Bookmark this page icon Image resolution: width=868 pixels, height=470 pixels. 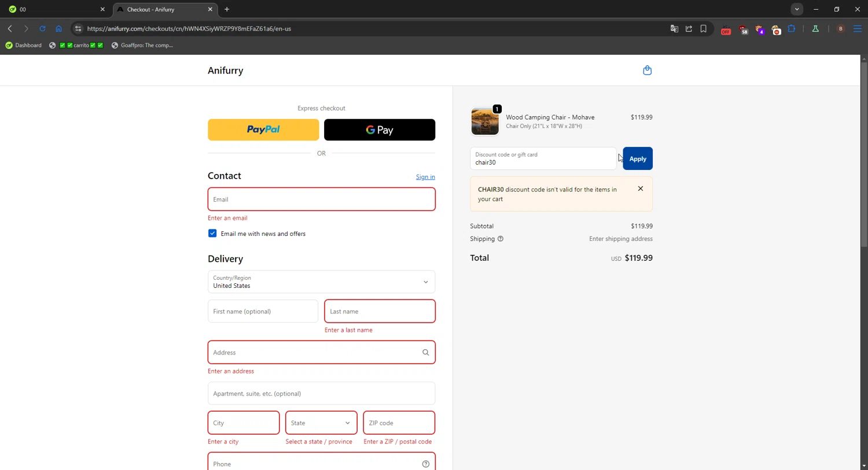point(704,28)
